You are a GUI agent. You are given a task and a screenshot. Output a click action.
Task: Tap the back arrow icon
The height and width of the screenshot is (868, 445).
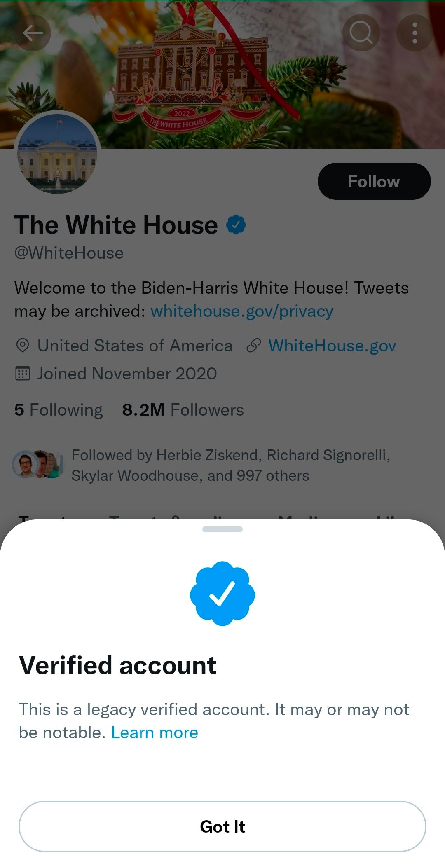[x=33, y=33]
